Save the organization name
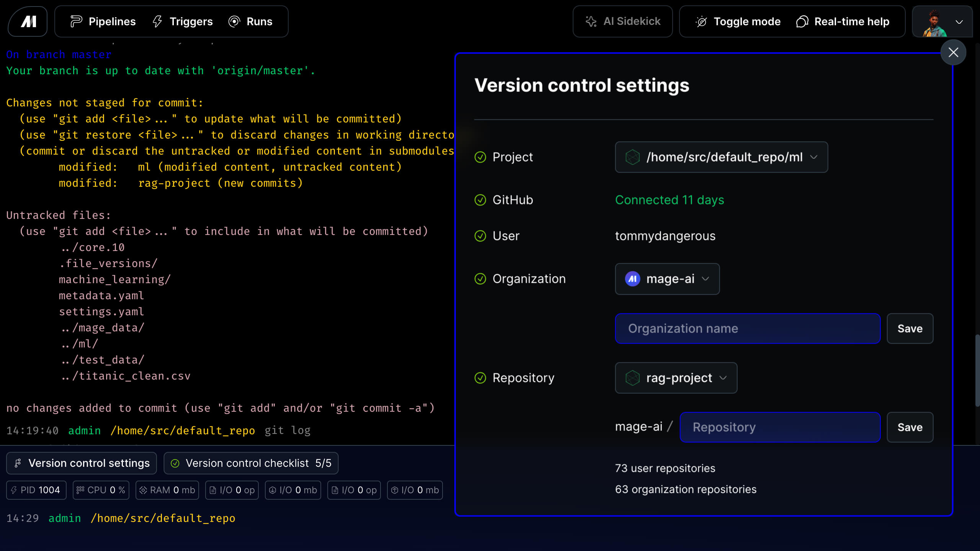This screenshot has width=980, height=551. [x=910, y=328]
